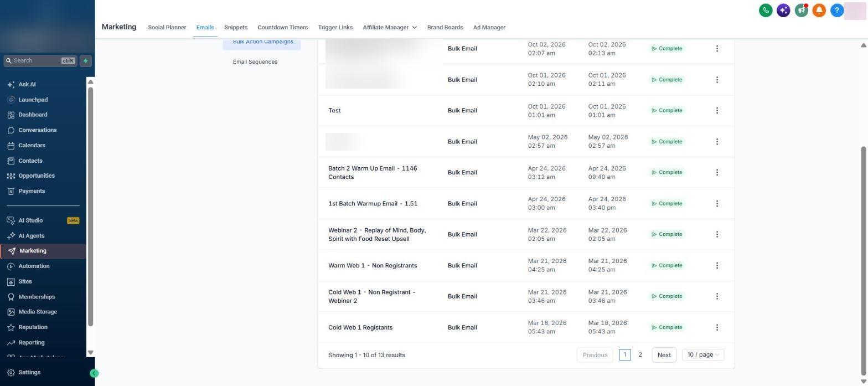Open the purple AI sparkle icon

pos(783,10)
